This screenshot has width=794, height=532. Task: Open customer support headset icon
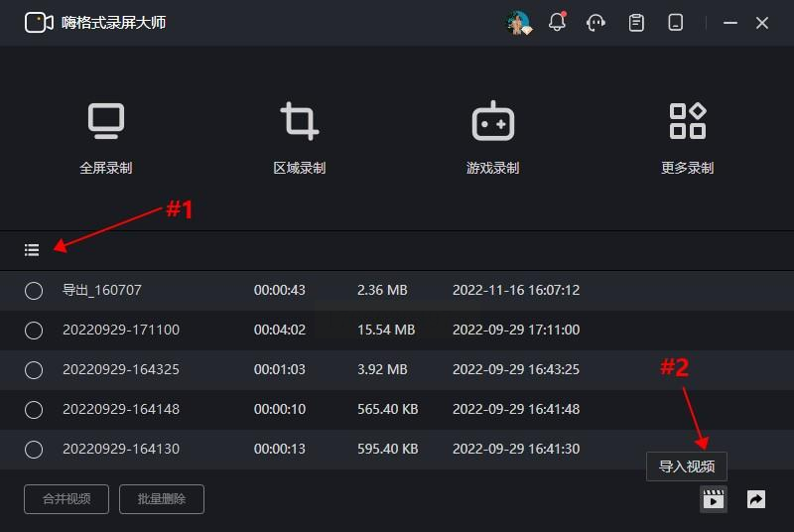595,23
